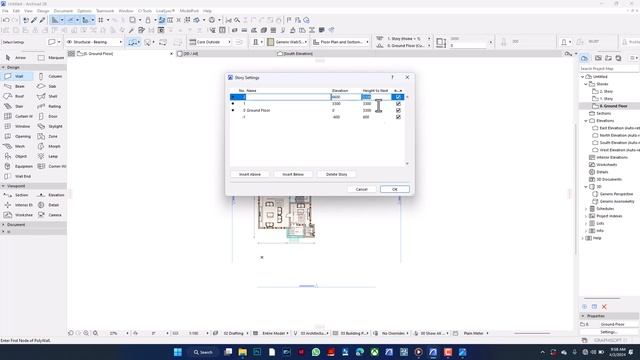The width and height of the screenshot is (640, 360).
Task: Collapse the Stories folder in Navigator
Action: tap(586, 84)
